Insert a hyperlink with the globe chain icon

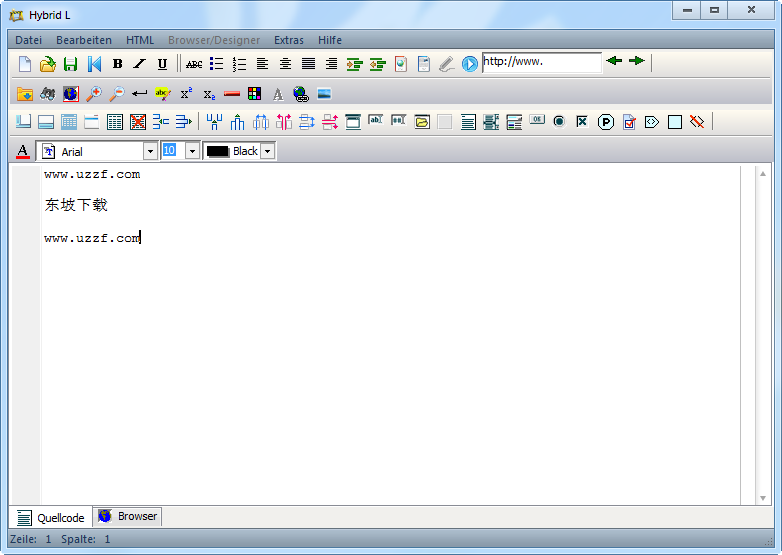point(301,94)
